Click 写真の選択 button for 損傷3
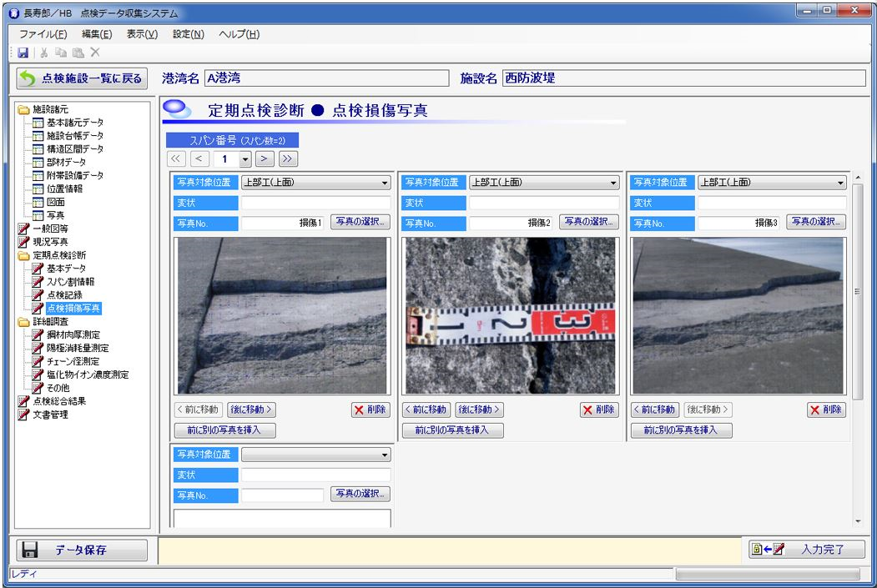This screenshot has width=877, height=588. coord(816,222)
